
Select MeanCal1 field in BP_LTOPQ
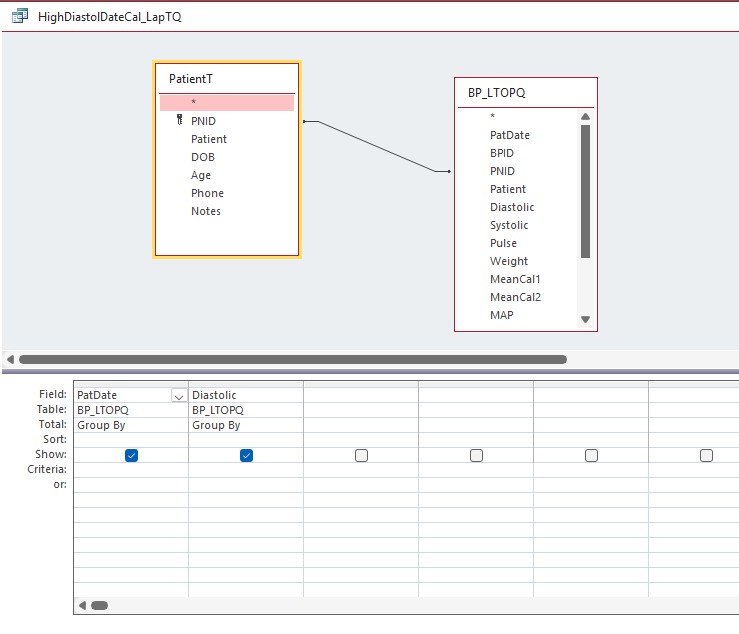515,279
